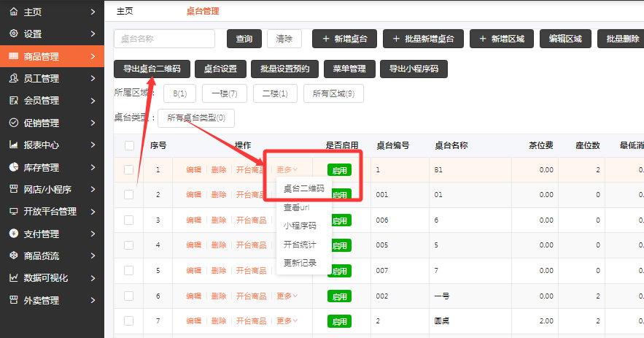Click the 桌台名称 search input field

164,39
